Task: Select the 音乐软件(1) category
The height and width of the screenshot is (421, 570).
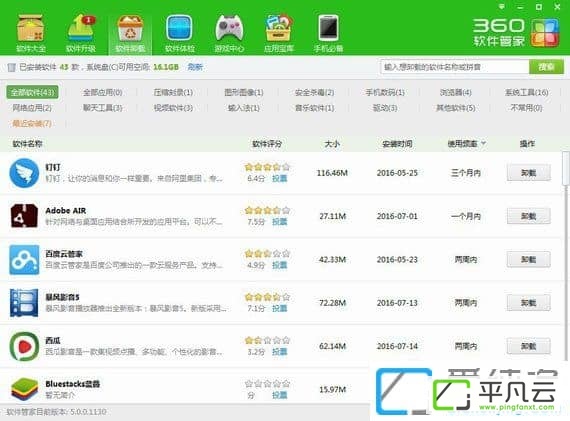Action: coord(314,108)
